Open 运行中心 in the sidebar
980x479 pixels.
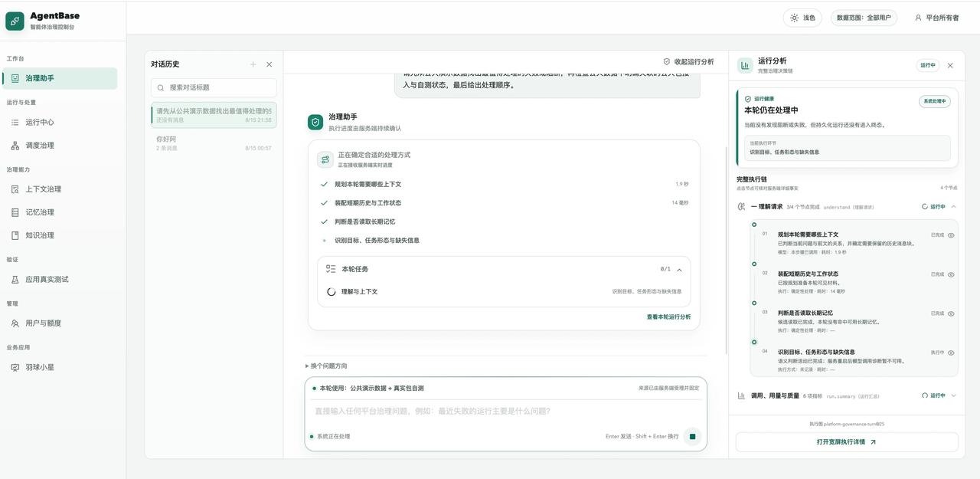pyautogui.click(x=60, y=123)
